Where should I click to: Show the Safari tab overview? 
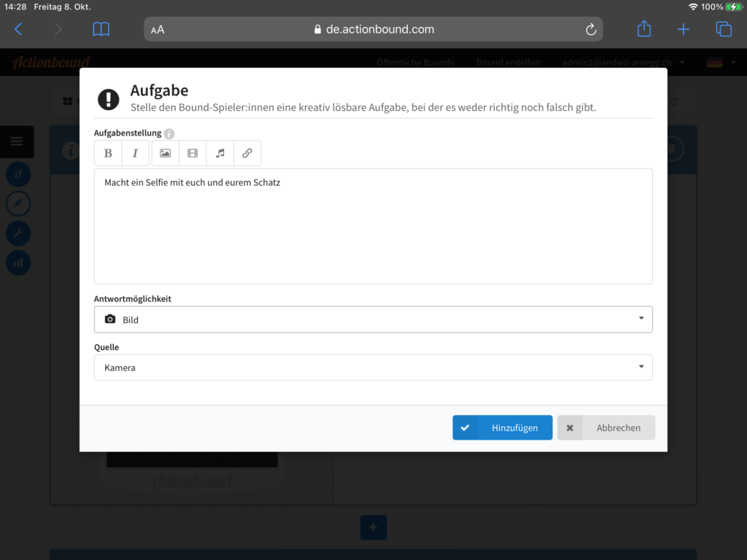(724, 29)
